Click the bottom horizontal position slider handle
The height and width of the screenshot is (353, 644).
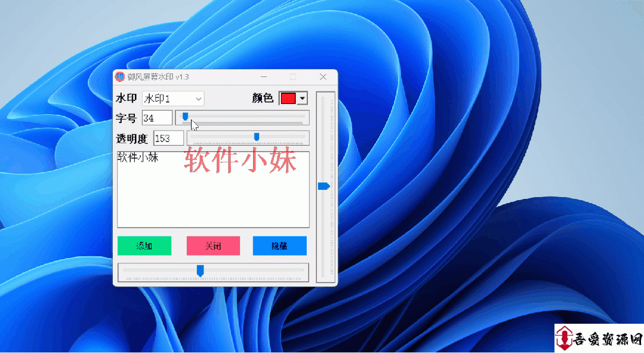(200, 271)
